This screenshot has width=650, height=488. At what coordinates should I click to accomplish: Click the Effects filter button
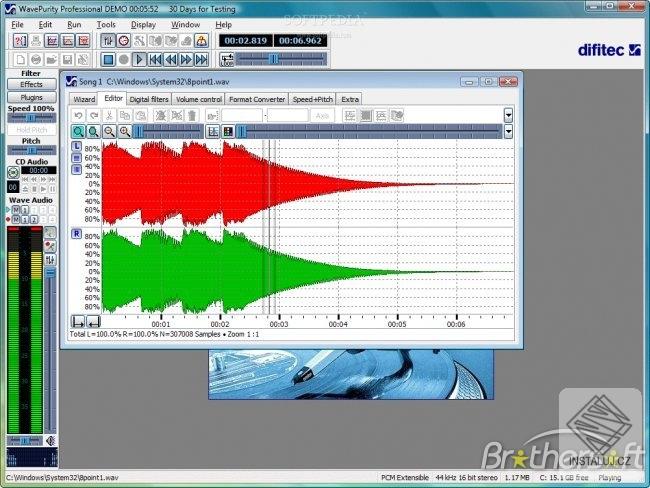(32, 84)
